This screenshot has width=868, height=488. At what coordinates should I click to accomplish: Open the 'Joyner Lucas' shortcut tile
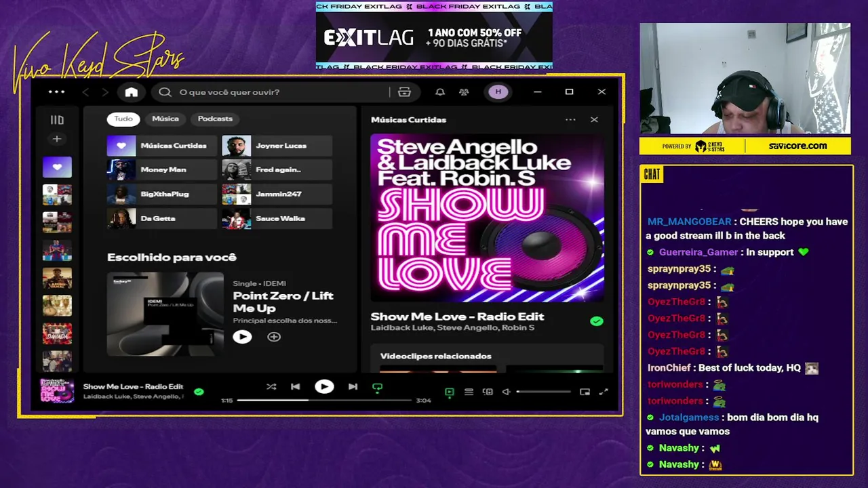(x=277, y=146)
